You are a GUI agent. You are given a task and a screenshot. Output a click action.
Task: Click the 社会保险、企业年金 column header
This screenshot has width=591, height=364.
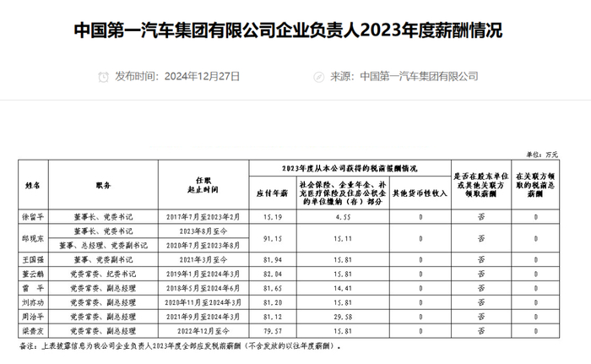(343, 193)
